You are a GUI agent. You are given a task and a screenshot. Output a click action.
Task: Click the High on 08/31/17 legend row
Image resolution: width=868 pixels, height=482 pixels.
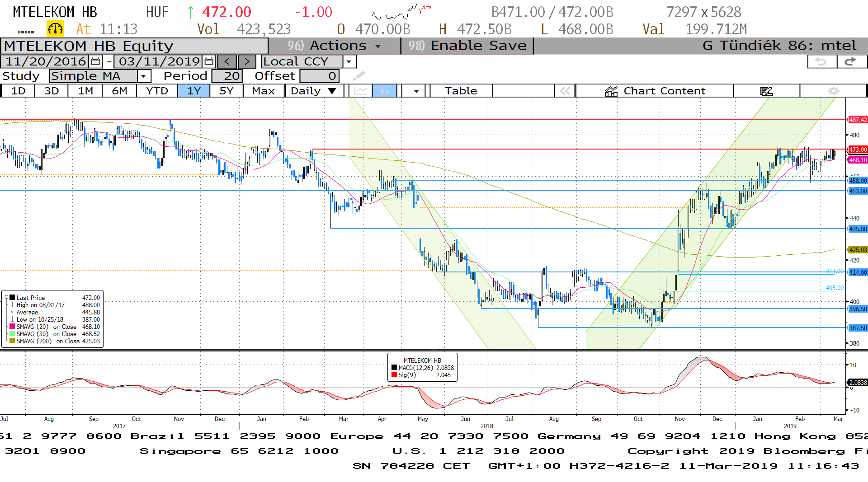pyautogui.click(x=55, y=305)
